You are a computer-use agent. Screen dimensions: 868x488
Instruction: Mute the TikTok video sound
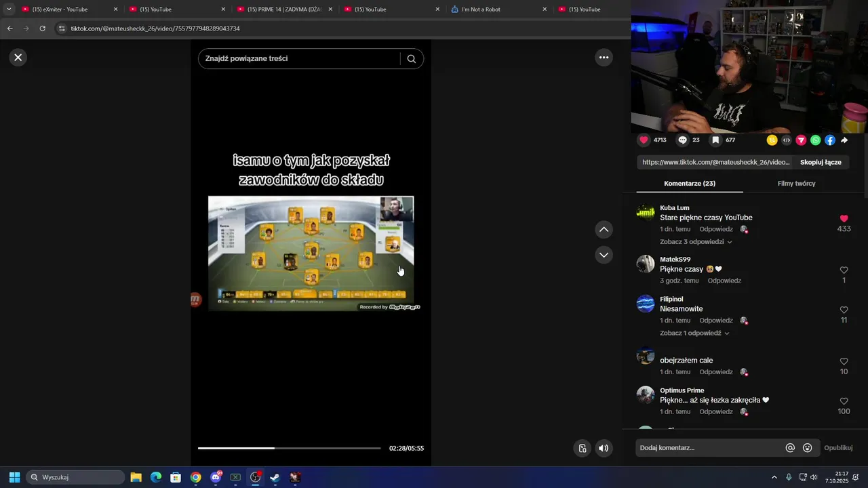click(x=604, y=448)
